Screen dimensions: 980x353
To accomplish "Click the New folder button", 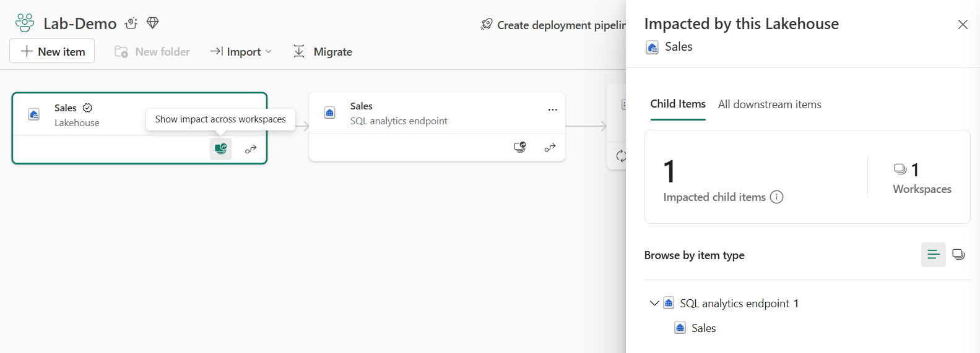I will [152, 52].
